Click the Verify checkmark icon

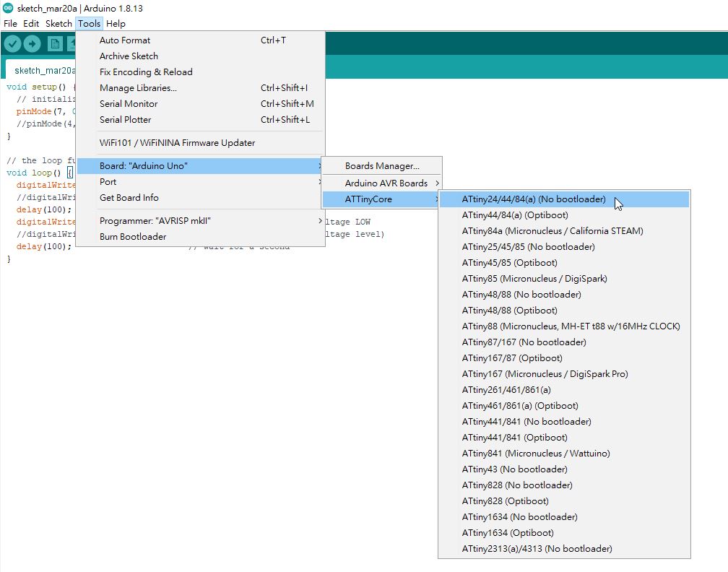(x=12, y=43)
